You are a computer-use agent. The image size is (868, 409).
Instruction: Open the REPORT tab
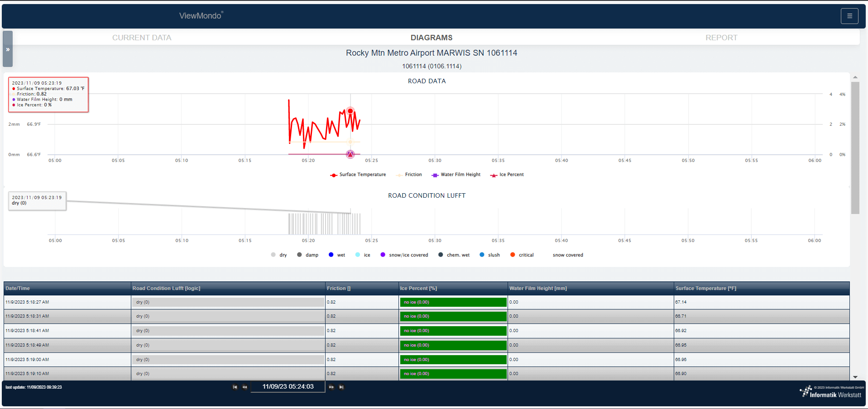[x=721, y=38]
